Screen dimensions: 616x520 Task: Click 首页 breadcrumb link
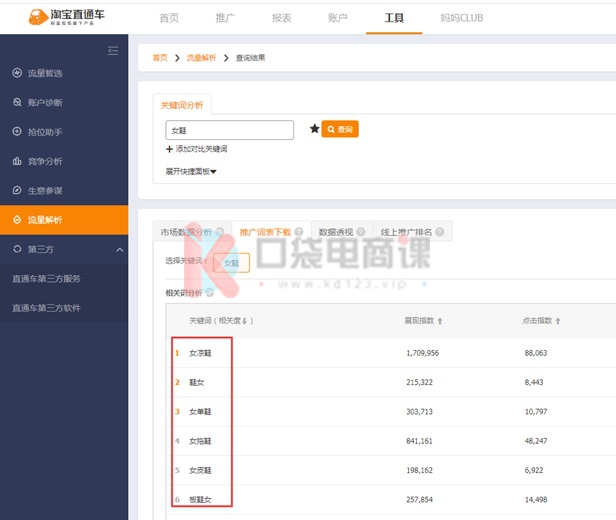point(160,58)
